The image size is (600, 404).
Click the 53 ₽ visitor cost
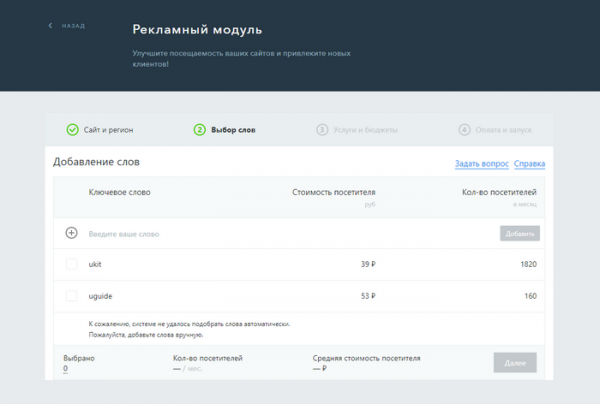coord(368,296)
